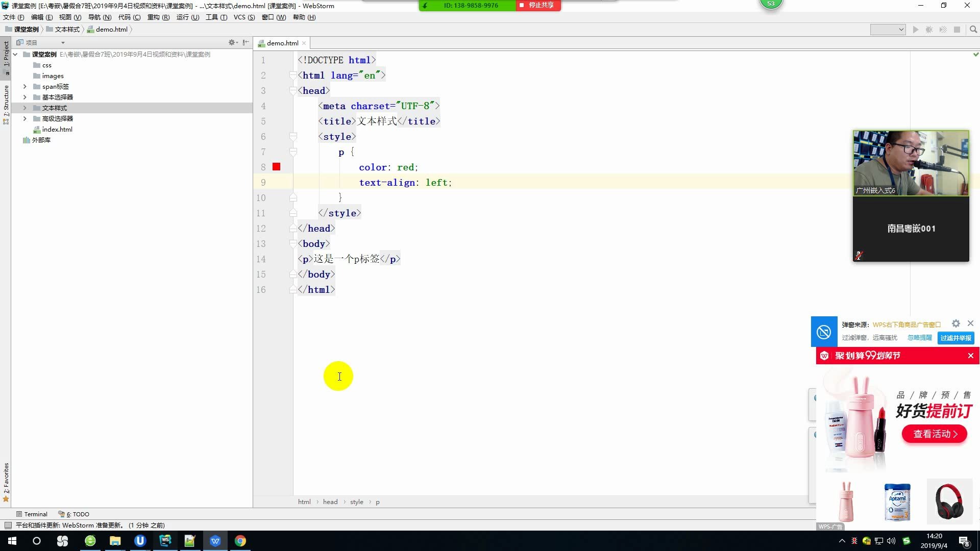Screen dimensions: 980x551
Task: Open the VCS menu
Action: (243, 17)
